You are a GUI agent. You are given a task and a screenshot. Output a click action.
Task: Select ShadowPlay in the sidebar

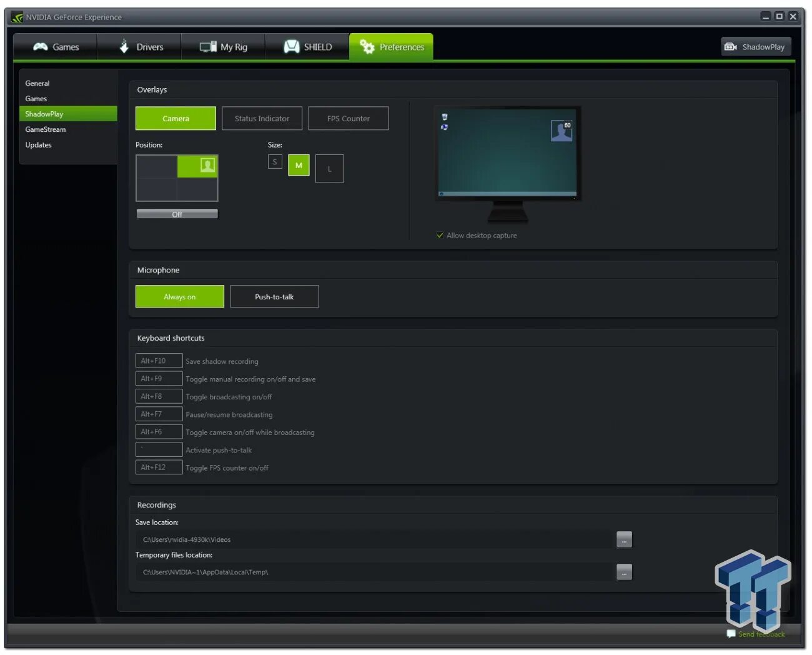click(x=68, y=114)
